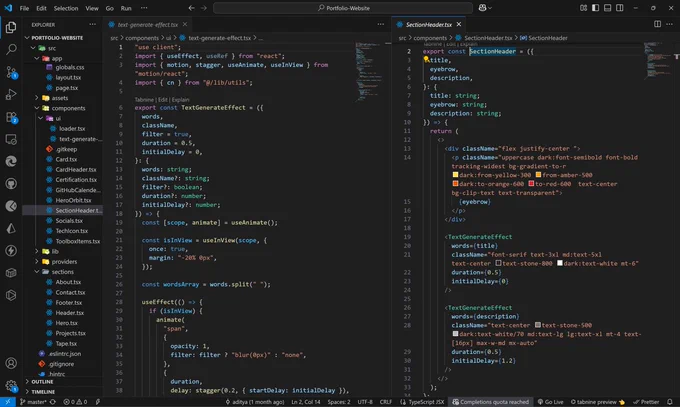
Task: Open the Explorer view in activity bar
Action: 11,28
